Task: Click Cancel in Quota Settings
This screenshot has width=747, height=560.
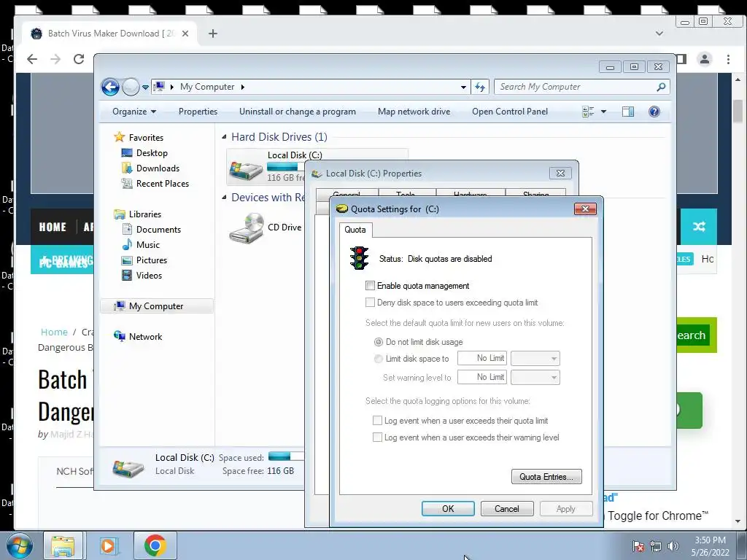Action: coord(507,508)
